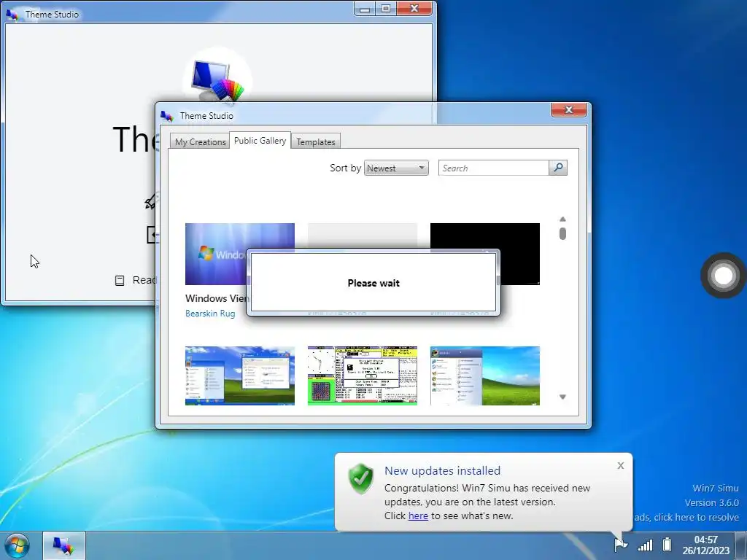
Task: Open the taskbar clock showing 04:57
Action: 705,545
